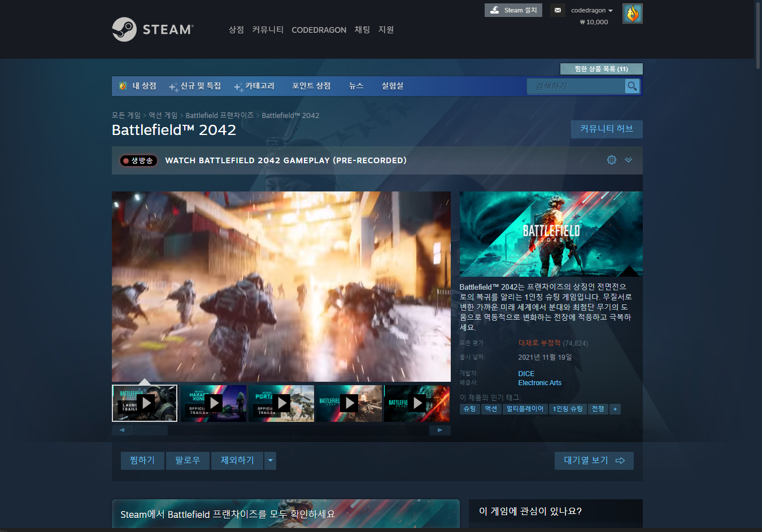Image resolution: width=762 pixels, height=532 pixels.
Task: Click the right arrow of thumbnail strip
Action: pyautogui.click(x=440, y=430)
